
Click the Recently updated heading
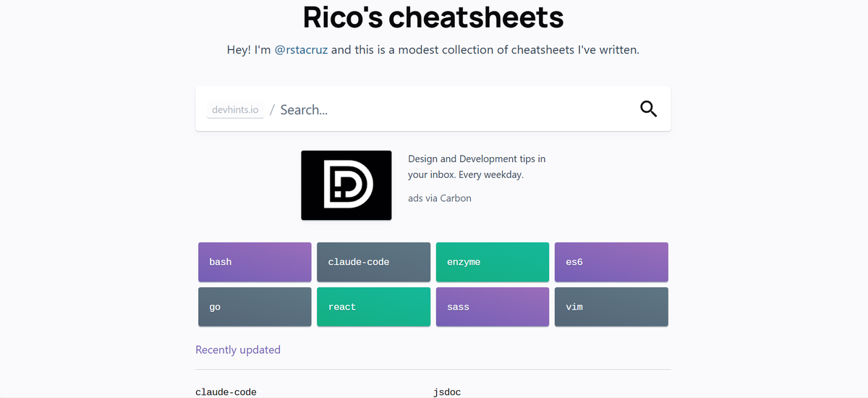238,350
